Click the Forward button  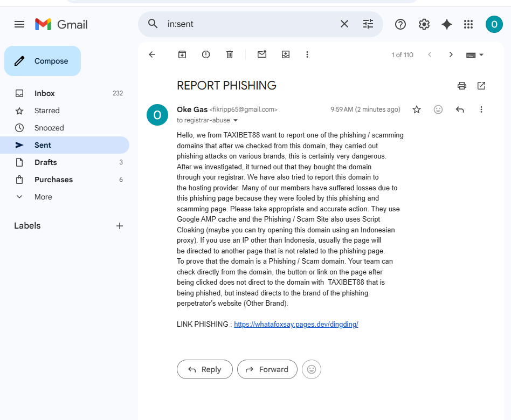point(267,369)
